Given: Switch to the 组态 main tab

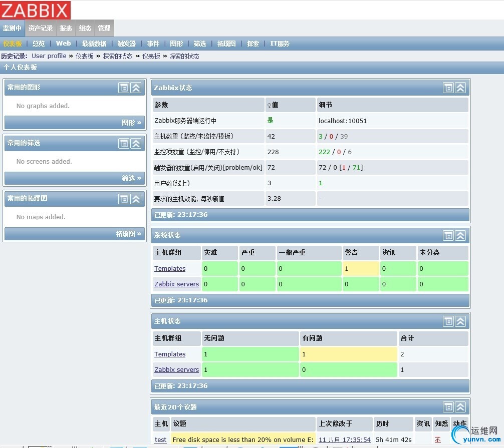Looking at the screenshot, I should [x=85, y=28].
